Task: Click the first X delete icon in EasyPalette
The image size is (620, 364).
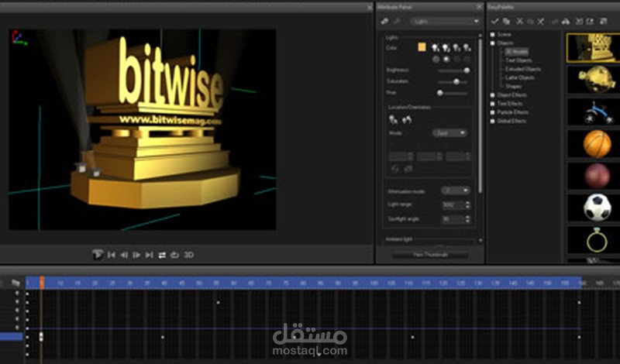Action: [519, 22]
